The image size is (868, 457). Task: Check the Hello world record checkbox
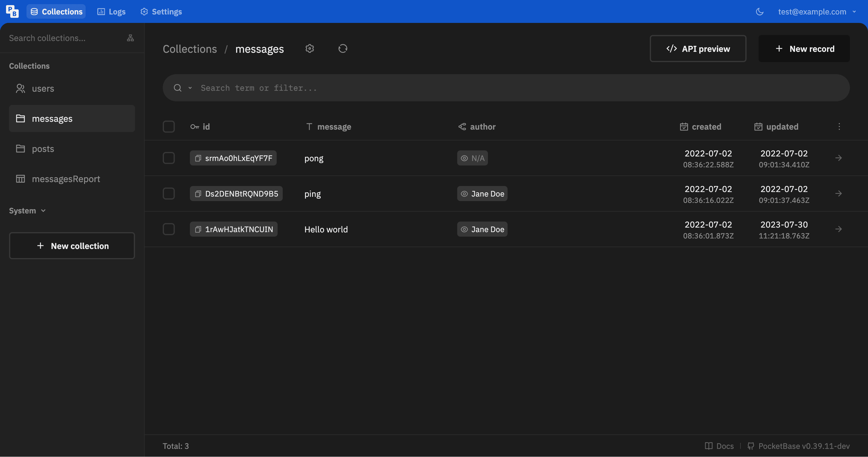(x=169, y=229)
